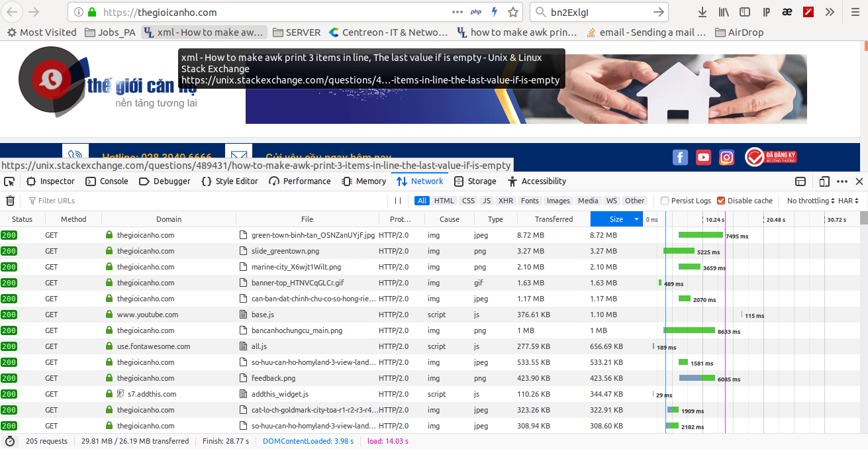The width and height of the screenshot is (868, 449).
Task: Clear network log with trash icon
Action: [10, 201]
